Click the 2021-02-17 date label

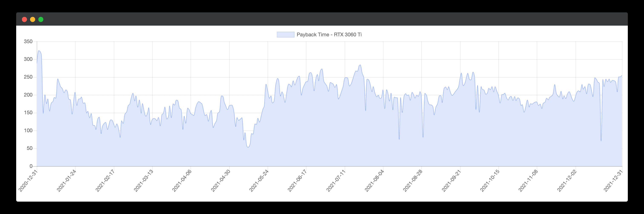105,181
